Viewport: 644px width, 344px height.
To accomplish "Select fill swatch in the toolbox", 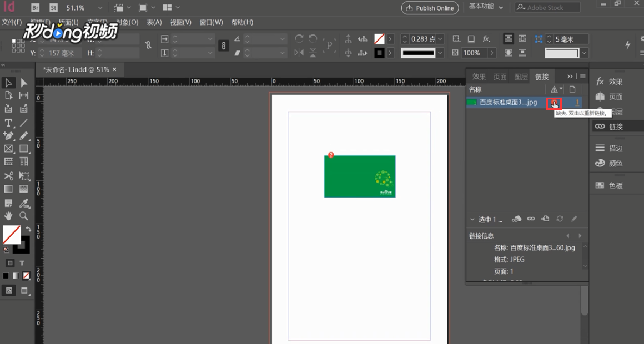I will point(12,235).
